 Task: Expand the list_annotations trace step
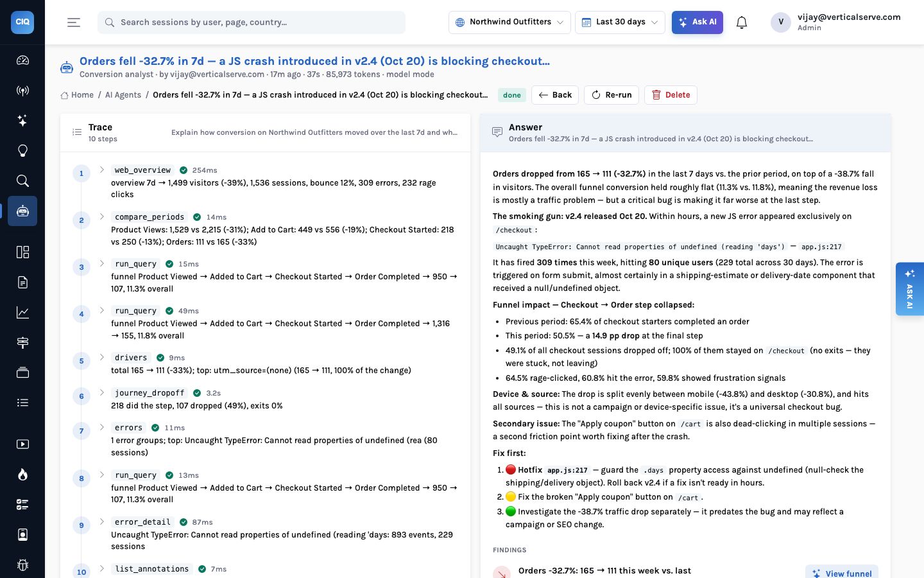pyautogui.click(x=102, y=569)
